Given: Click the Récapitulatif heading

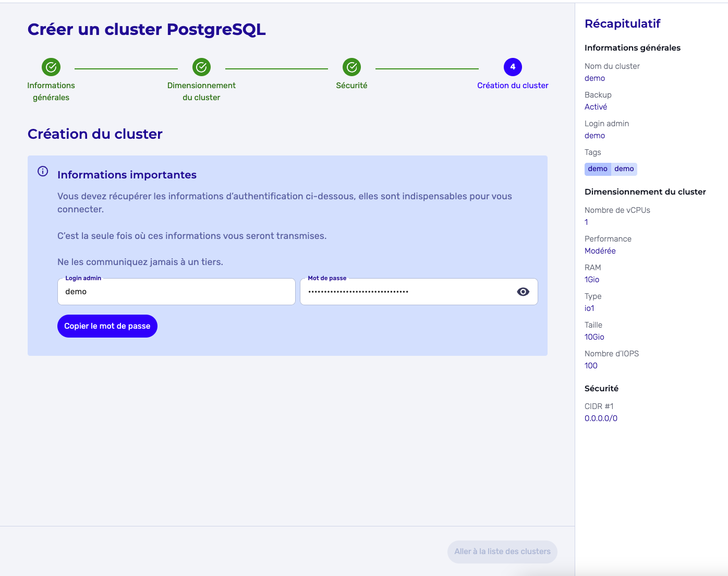Looking at the screenshot, I should (623, 23).
